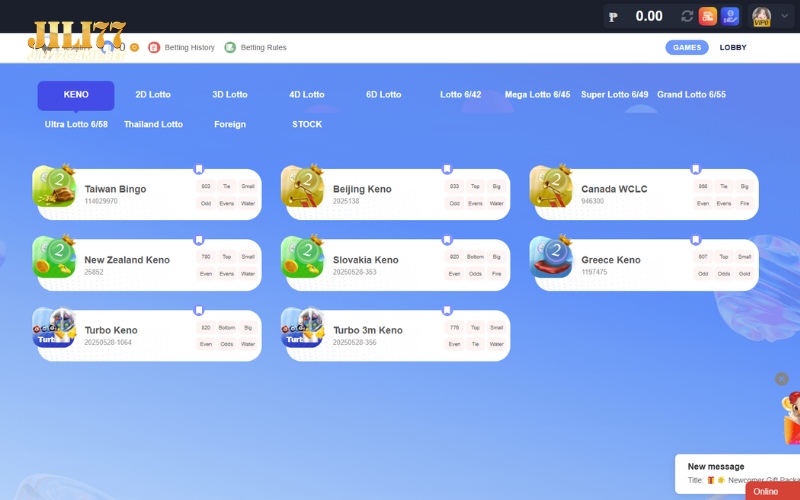The width and height of the screenshot is (800, 500).
Task: Open the New message notification
Action: [x=737, y=473]
